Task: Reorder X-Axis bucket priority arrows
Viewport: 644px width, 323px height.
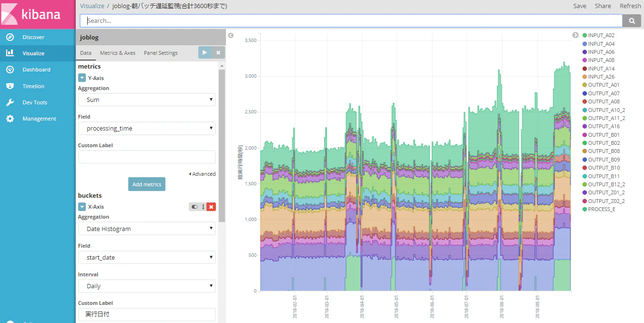Action: pyautogui.click(x=203, y=207)
